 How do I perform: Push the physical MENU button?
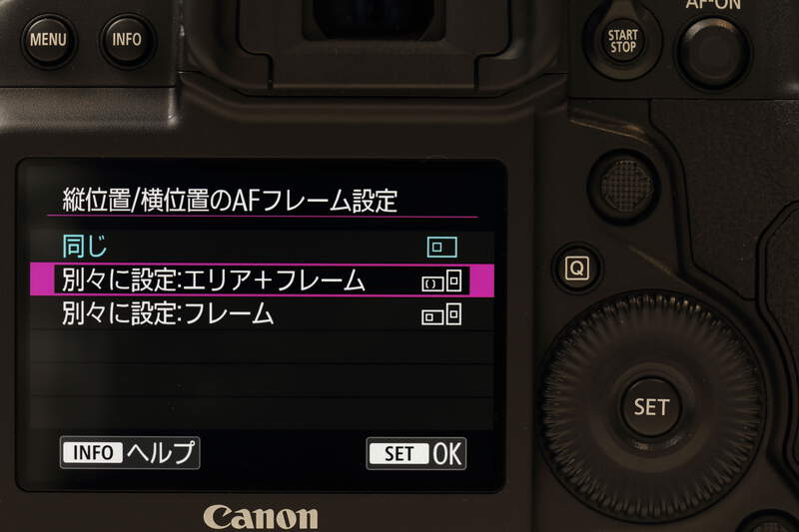(x=48, y=40)
